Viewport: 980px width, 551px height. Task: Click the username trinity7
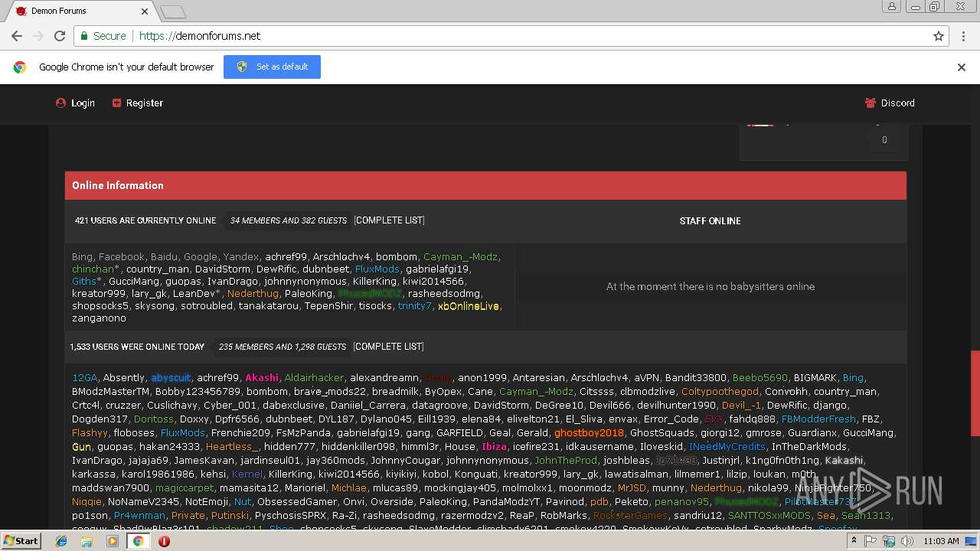pos(415,306)
